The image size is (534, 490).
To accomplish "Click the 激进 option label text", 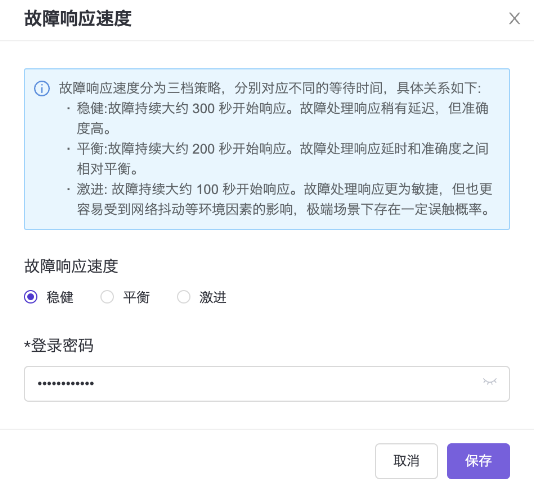I will tap(213, 297).
